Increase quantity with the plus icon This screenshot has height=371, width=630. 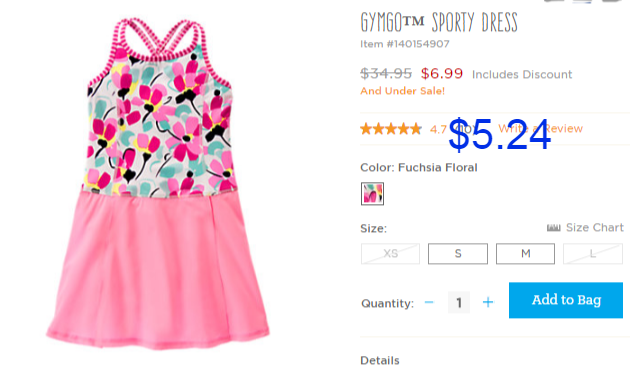tap(488, 302)
